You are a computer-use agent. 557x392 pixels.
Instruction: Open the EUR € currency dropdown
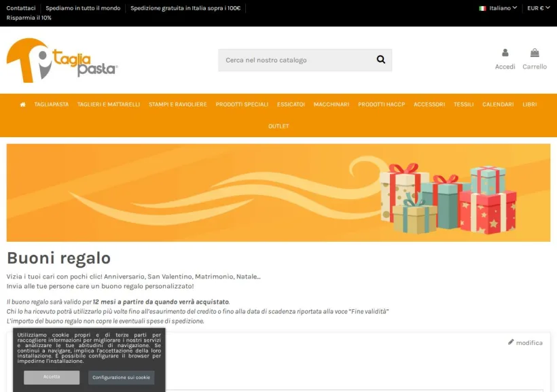[539, 8]
